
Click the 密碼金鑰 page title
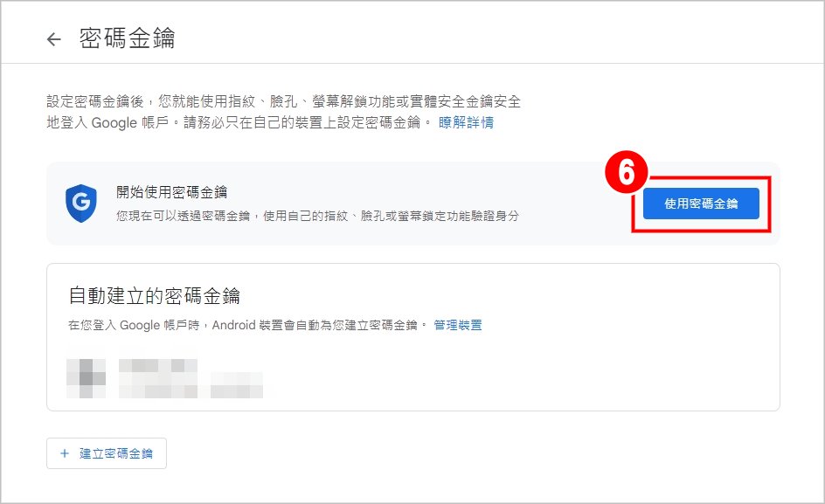pyautogui.click(x=127, y=38)
